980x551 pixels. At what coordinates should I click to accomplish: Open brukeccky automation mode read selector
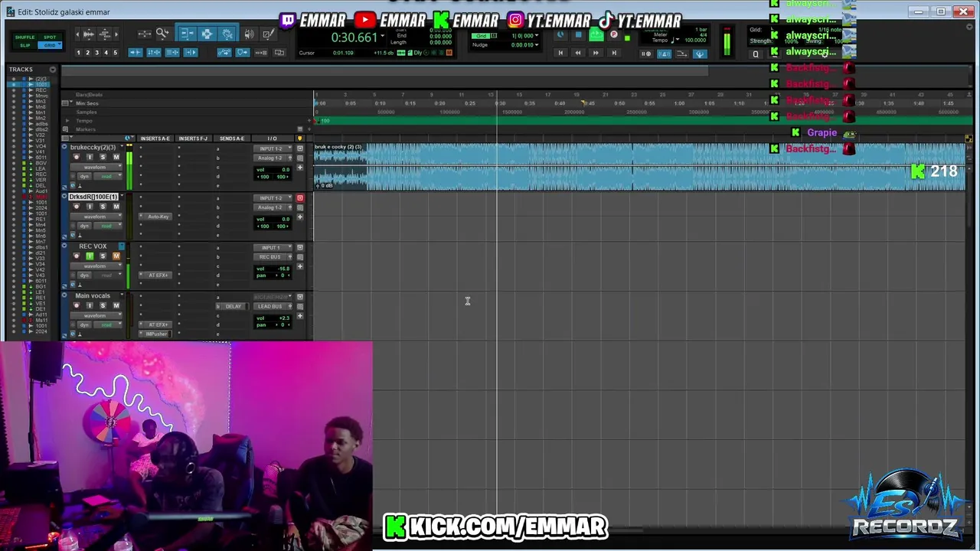pos(108,177)
